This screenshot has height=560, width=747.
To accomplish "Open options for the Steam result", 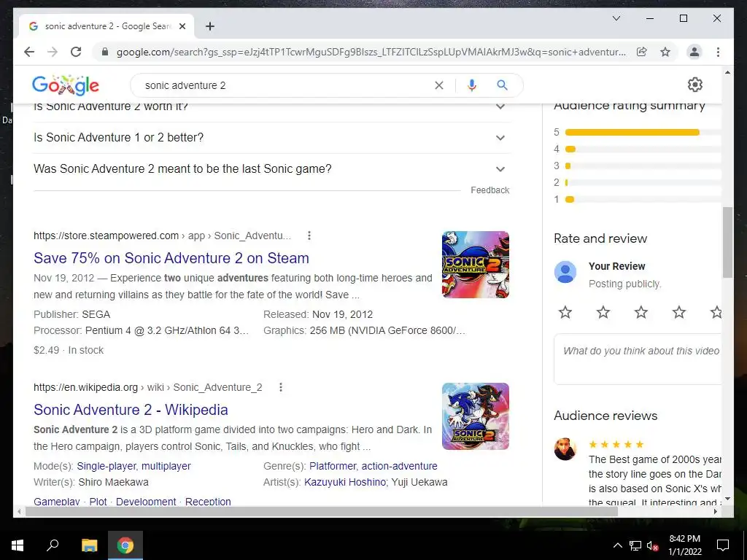I will tap(309, 236).
